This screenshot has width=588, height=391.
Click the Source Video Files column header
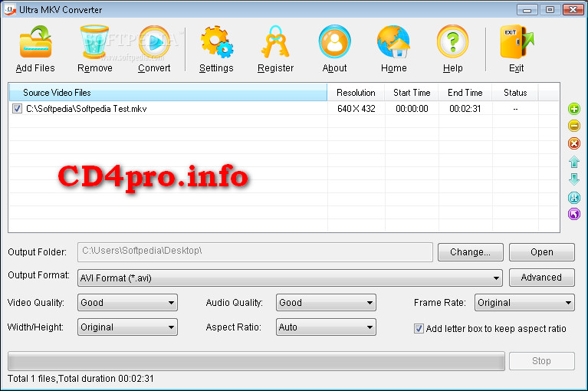168,93
